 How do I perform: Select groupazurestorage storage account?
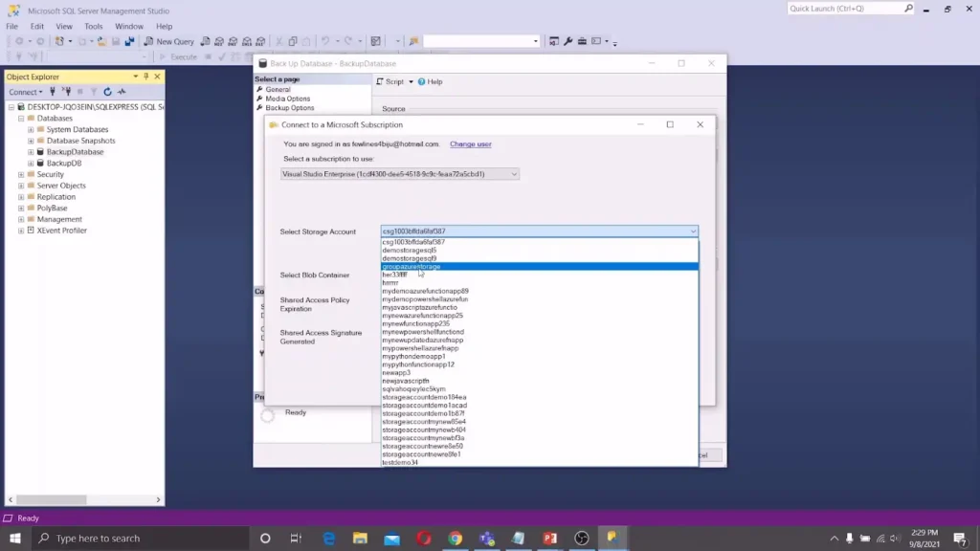click(540, 266)
